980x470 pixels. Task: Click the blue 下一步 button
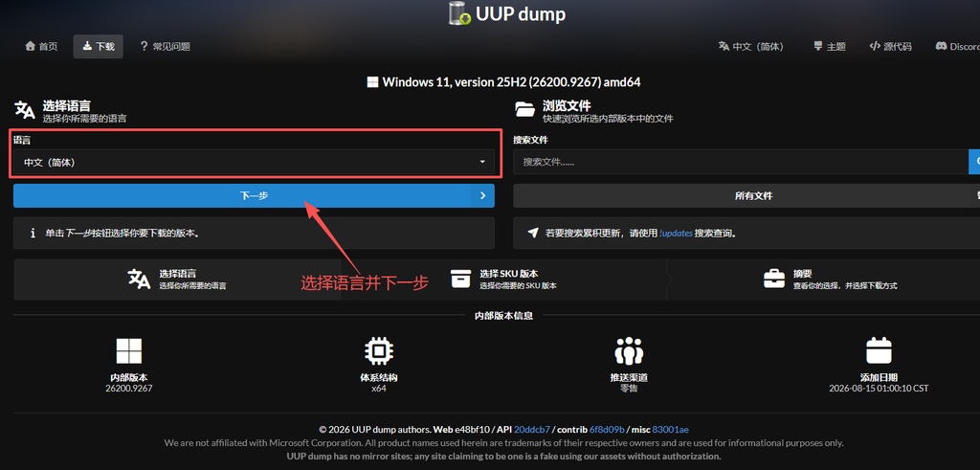click(x=254, y=195)
